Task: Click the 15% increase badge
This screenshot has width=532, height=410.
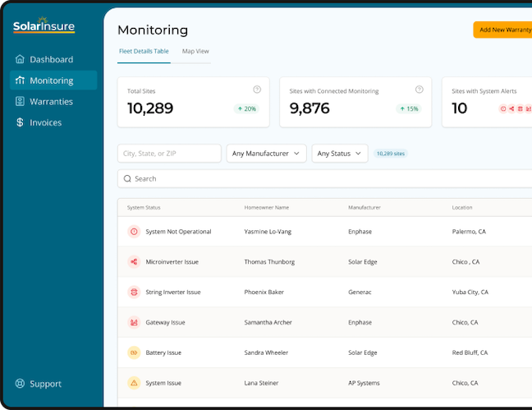Action: pos(409,108)
